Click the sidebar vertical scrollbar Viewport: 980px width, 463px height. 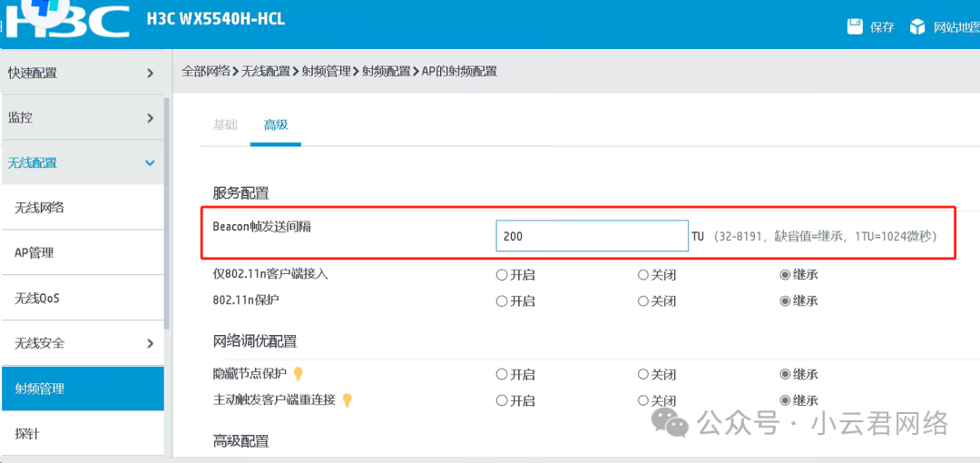point(167,209)
